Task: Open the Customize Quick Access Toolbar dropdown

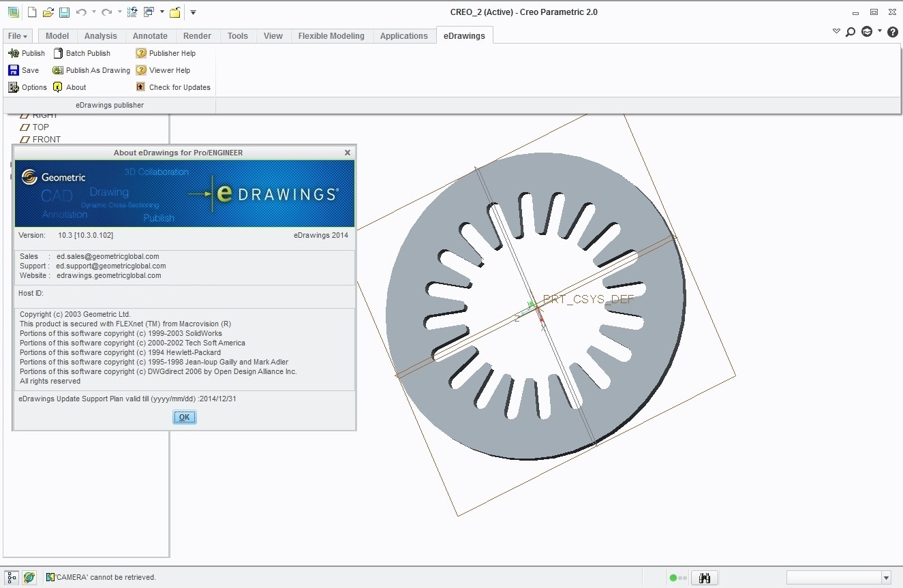Action: (x=193, y=12)
